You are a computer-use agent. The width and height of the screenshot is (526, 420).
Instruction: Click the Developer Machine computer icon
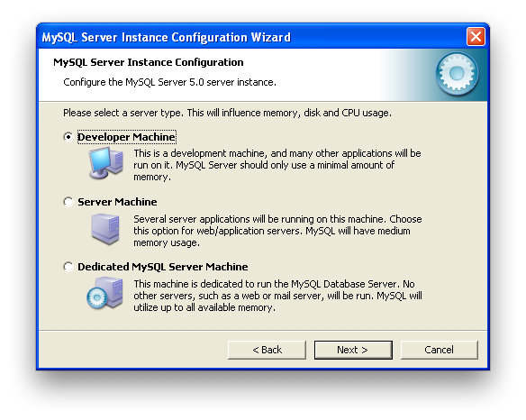click(x=105, y=163)
